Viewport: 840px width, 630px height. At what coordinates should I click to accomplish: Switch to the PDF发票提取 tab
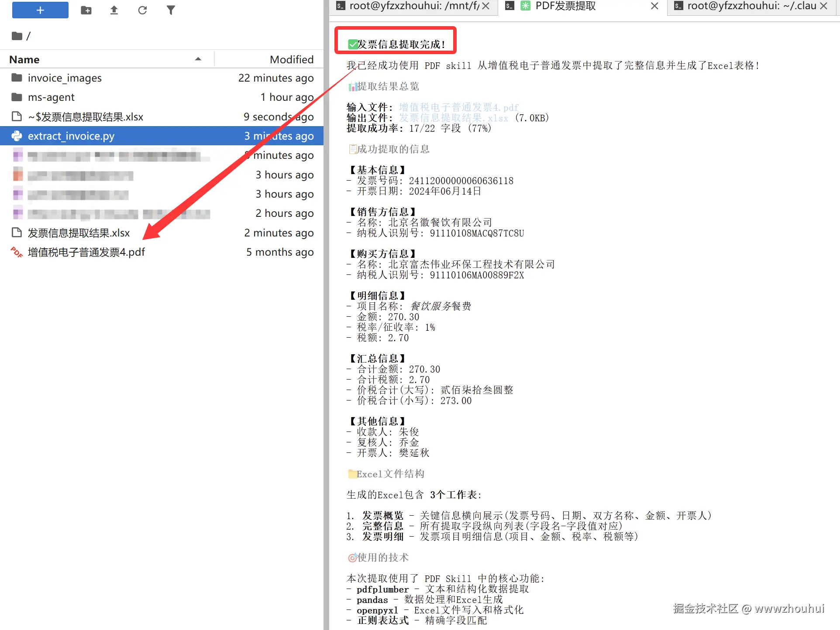tap(565, 6)
